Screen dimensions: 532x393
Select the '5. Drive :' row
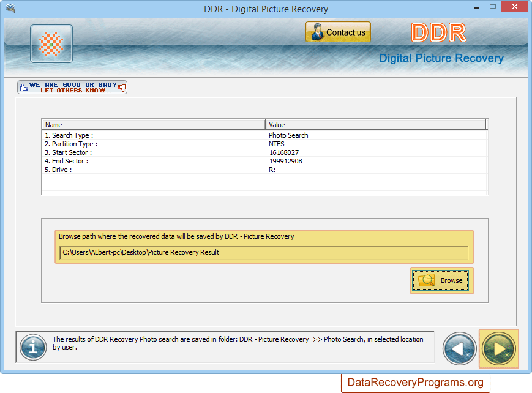coord(264,170)
